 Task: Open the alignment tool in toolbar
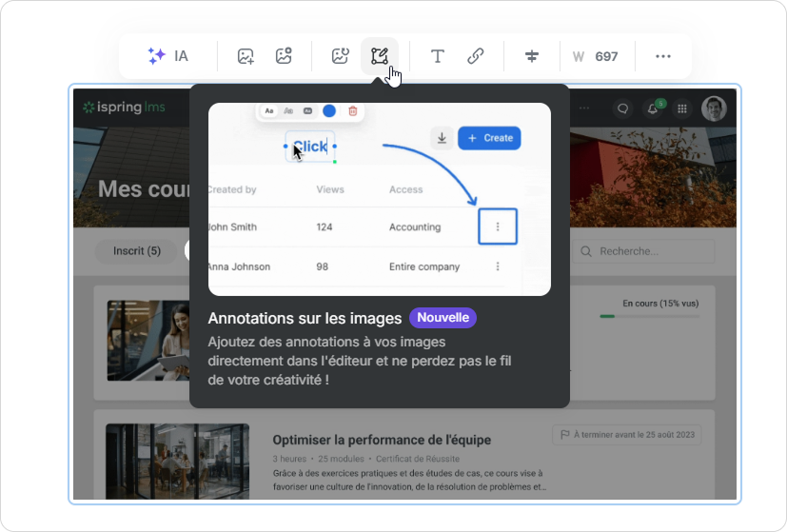(x=532, y=56)
